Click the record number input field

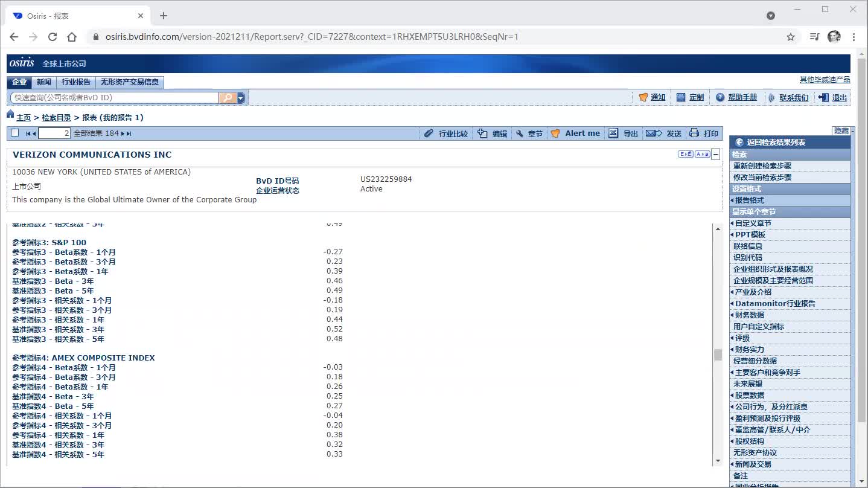pyautogui.click(x=54, y=133)
